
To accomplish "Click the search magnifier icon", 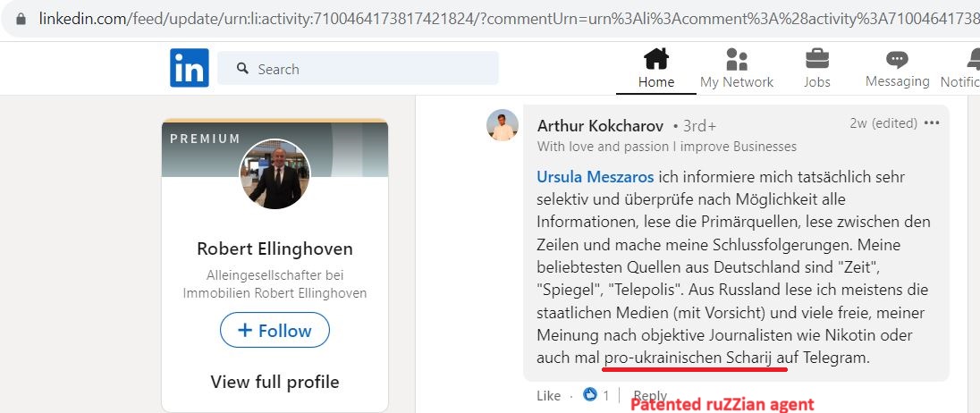I will [243, 68].
